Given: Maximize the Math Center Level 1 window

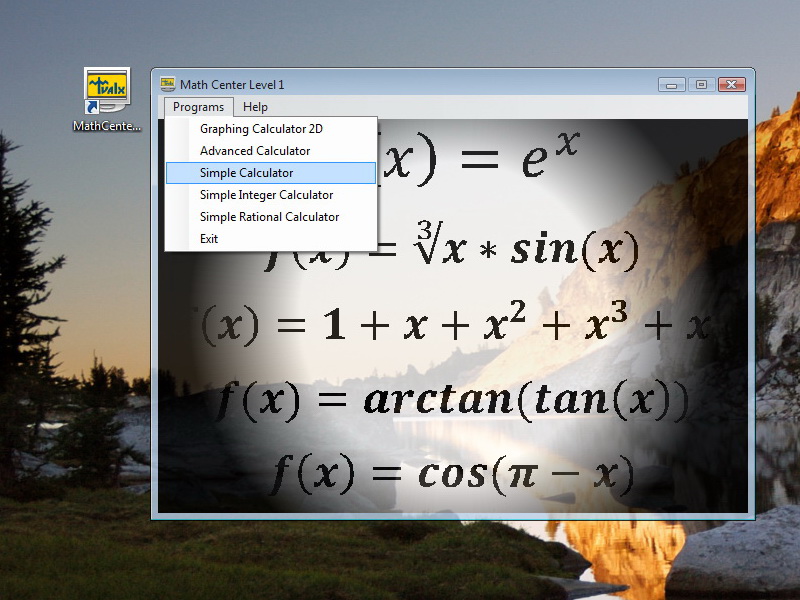Looking at the screenshot, I should click(702, 85).
